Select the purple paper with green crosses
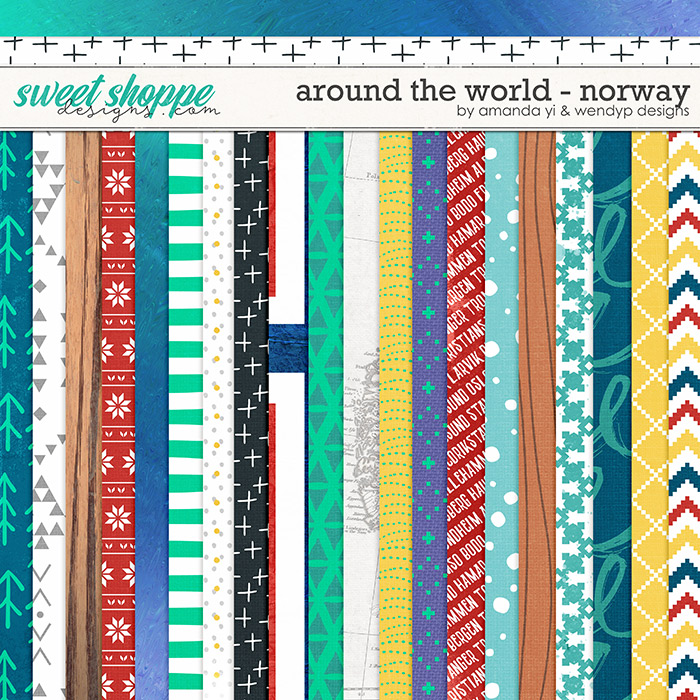 tap(430, 416)
